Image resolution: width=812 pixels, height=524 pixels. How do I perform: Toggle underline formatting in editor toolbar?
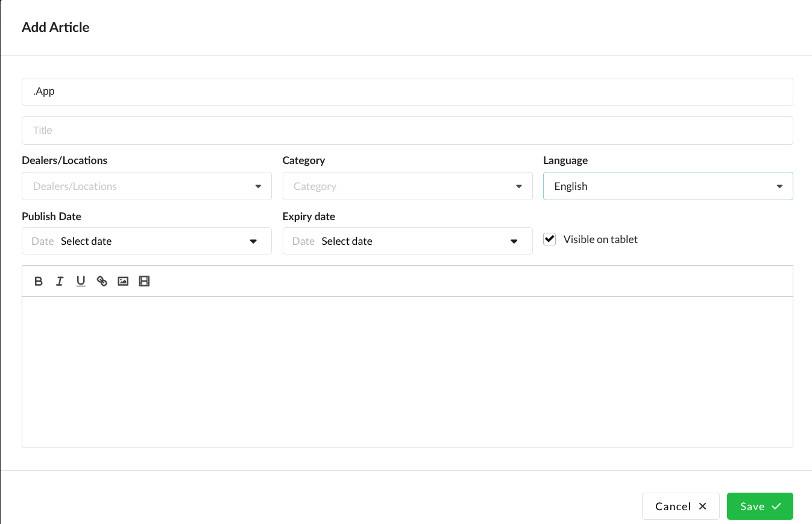point(81,281)
